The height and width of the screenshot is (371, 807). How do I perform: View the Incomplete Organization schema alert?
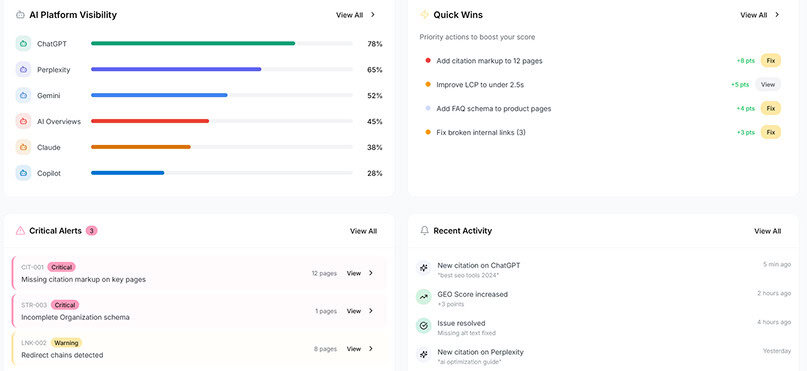pyautogui.click(x=354, y=311)
